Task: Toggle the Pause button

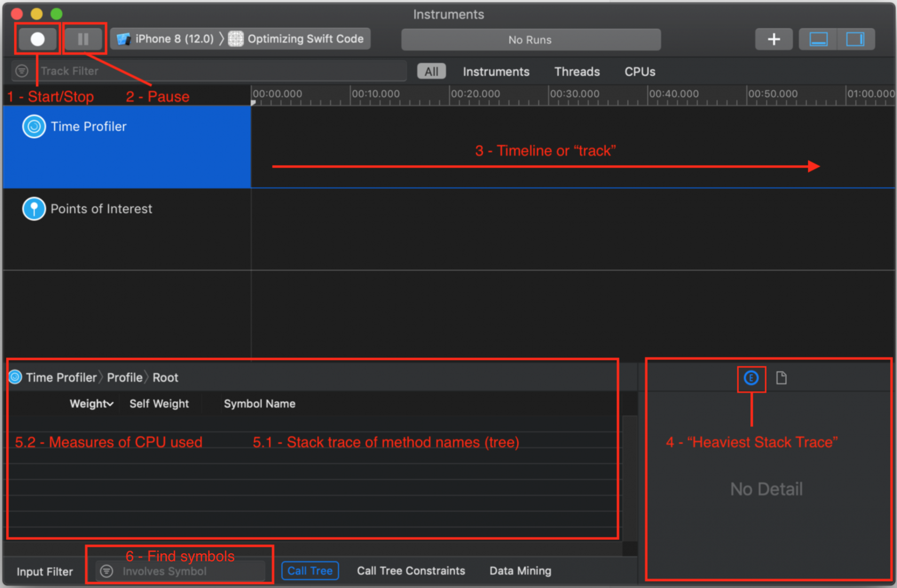Action: coord(84,38)
